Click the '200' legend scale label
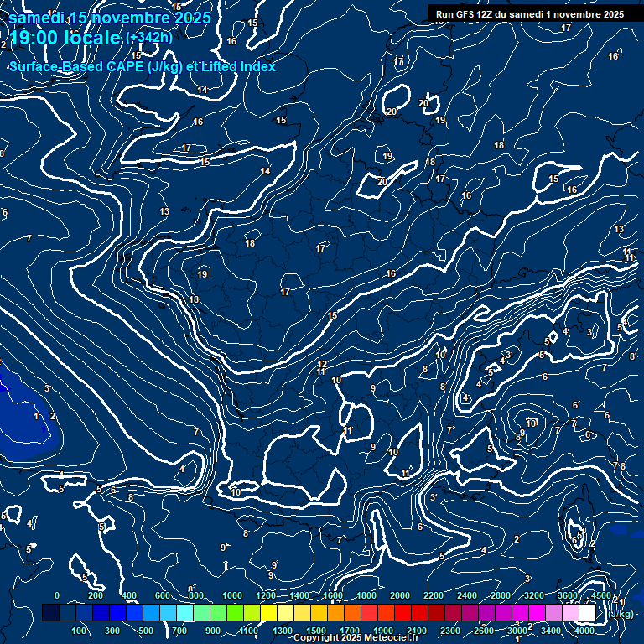The image size is (644, 644). 96,595
